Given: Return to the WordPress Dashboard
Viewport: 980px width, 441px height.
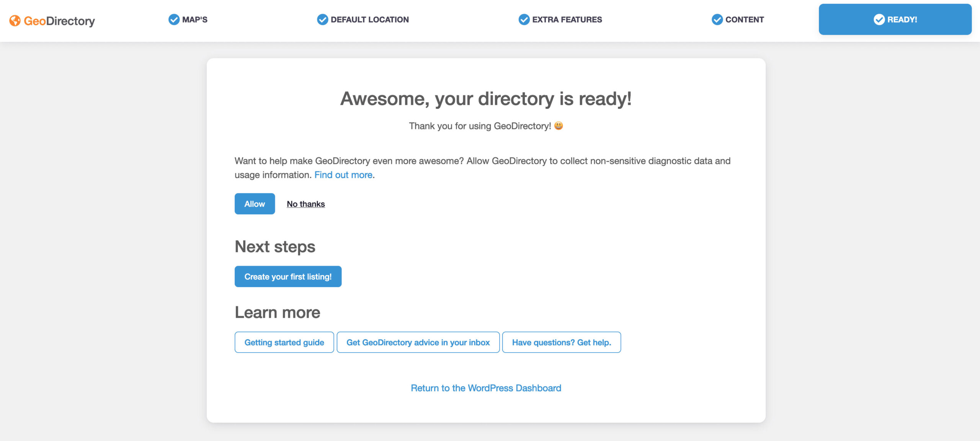Looking at the screenshot, I should (x=486, y=388).
